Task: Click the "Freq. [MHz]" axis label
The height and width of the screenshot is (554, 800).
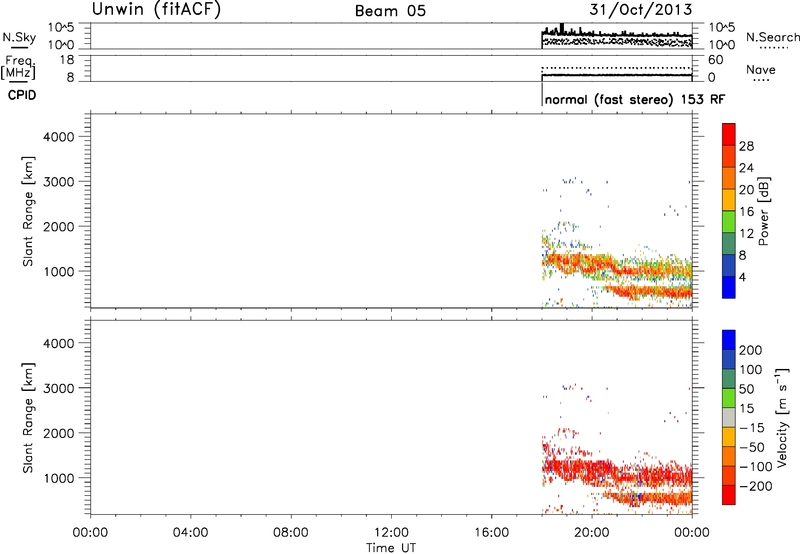Action: (19, 68)
